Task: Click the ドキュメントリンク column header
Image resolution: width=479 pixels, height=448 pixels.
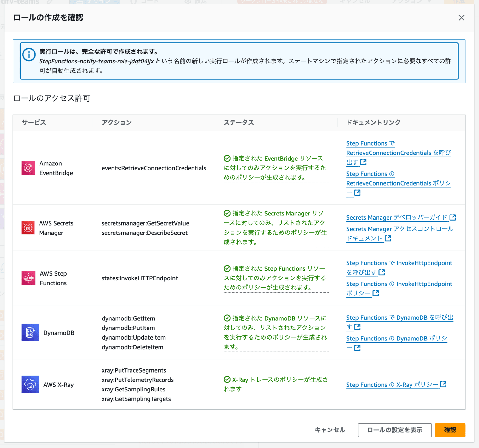Action: [x=373, y=122]
